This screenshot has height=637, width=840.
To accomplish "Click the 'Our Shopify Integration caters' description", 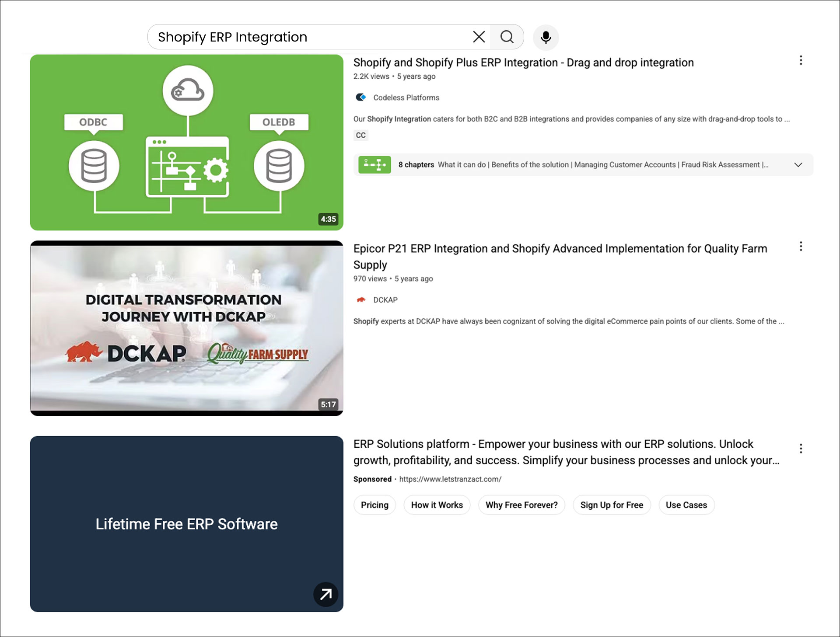I will [571, 119].
